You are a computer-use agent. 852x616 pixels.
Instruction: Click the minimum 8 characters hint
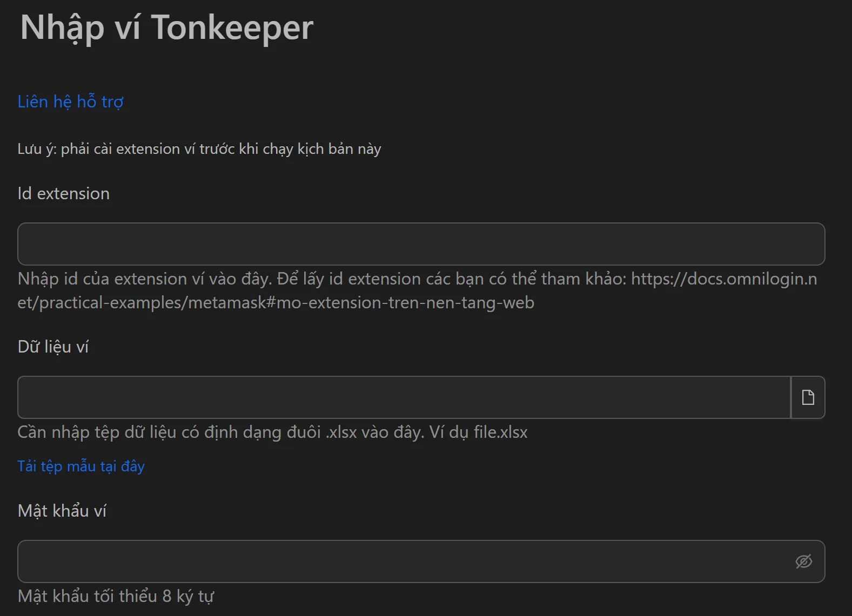point(116,596)
